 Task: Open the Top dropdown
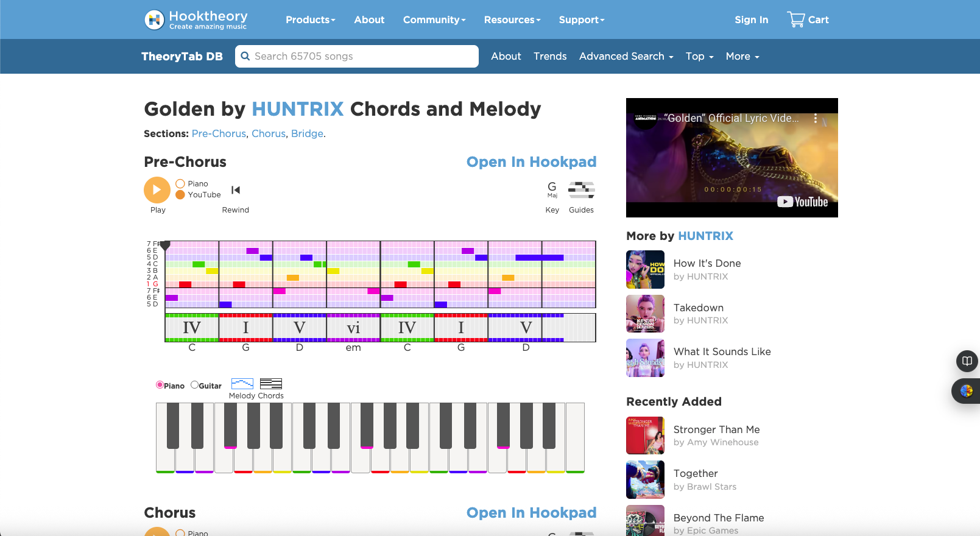699,56
